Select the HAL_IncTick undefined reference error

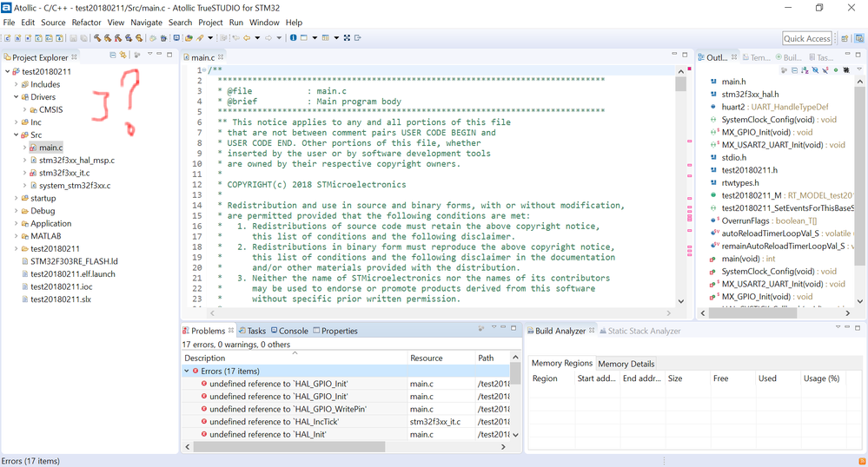tap(274, 422)
